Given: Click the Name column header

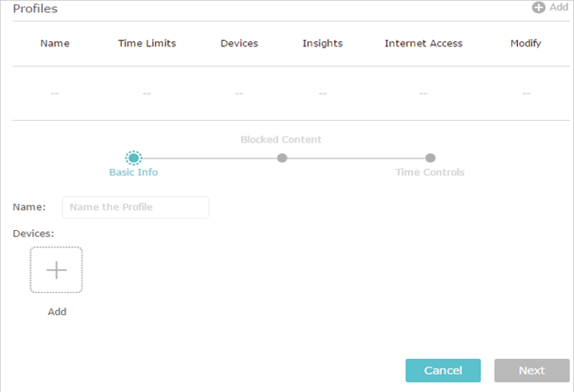Looking at the screenshot, I should point(55,43).
